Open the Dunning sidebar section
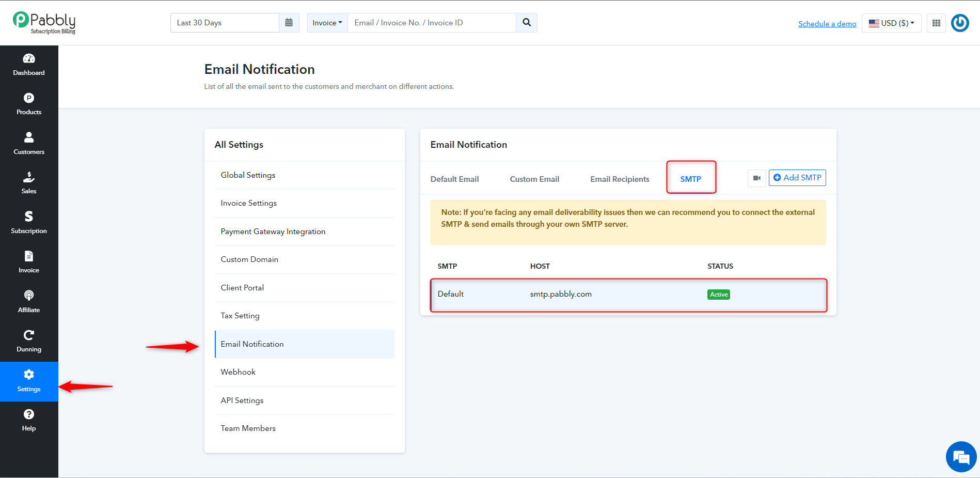Image resolution: width=980 pixels, height=478 pixels. tap(29, 342)
